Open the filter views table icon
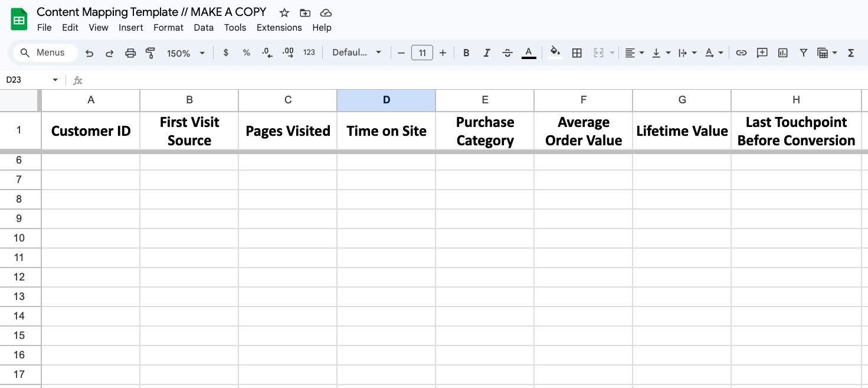This screenshot has width=868, height=388. pyautogui.click(x=823, y=53)
